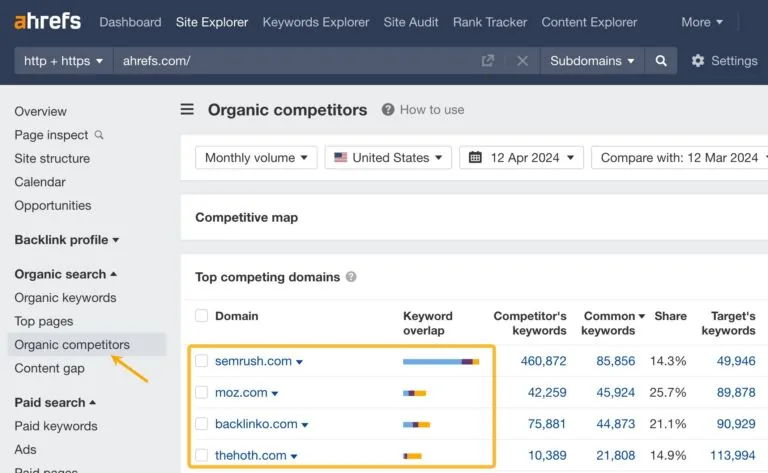This screenshot has width=768, height=473.
Task: Check the moz.com row checkbox
Action: [201, 392]
